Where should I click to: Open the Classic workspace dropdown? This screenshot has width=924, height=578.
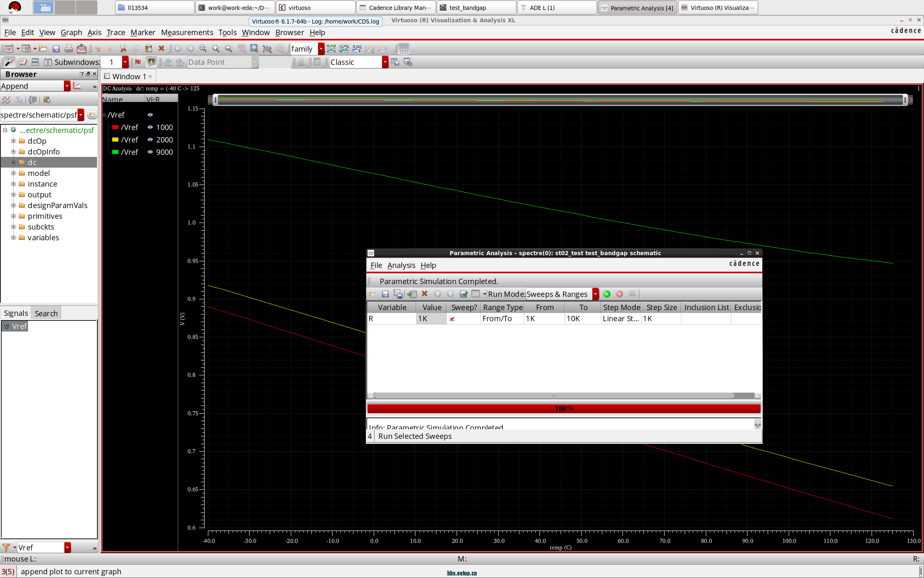385,62
